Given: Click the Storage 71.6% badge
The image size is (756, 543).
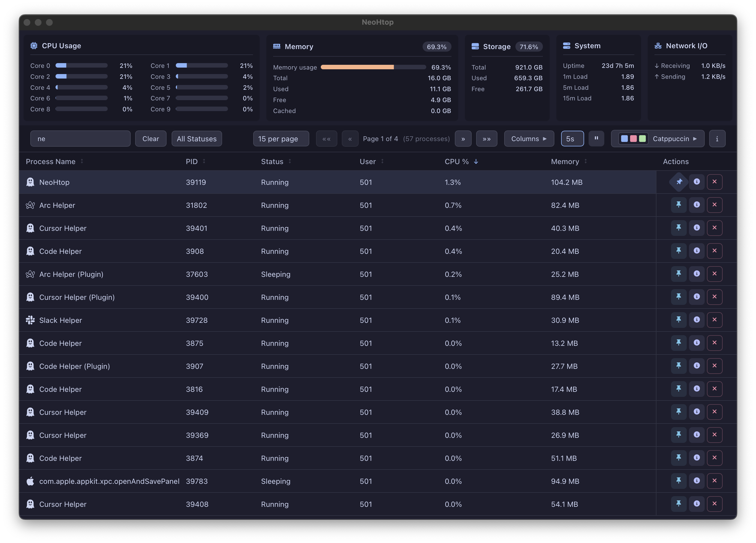Looking at the screenshot, I should [x=529, y=47].
